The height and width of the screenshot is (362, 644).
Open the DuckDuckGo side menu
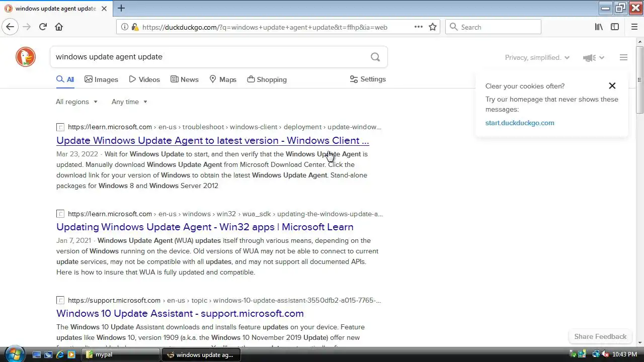623,58
